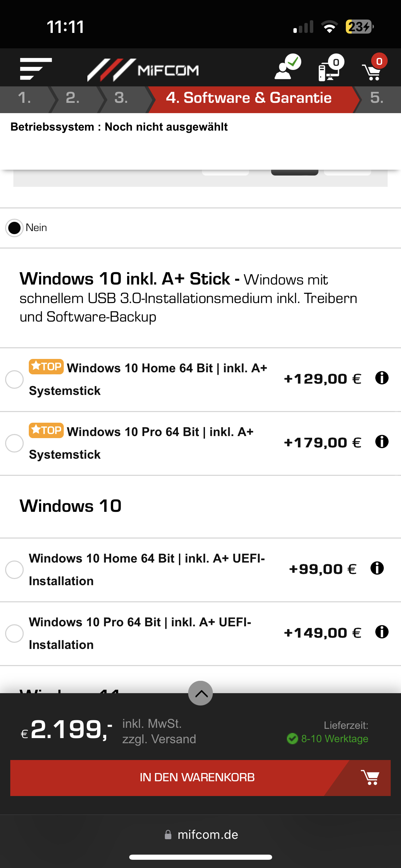
Task: Select Windows 10 Home 64 Bit with A+ Systemstick
Action: pos(14,379)
